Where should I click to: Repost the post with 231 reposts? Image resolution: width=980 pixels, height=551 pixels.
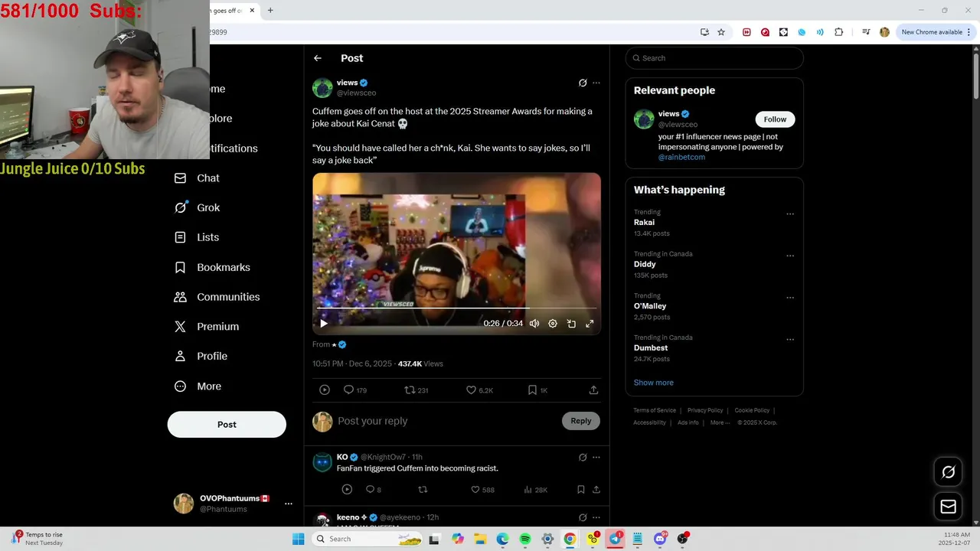coord(416,390)
